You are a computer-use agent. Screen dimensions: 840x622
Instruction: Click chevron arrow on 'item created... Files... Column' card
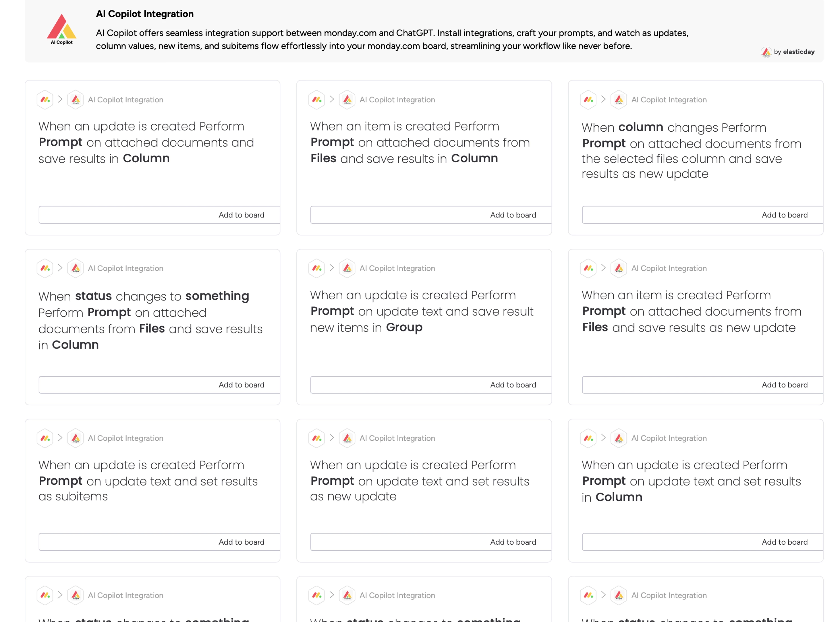(332, 99)
